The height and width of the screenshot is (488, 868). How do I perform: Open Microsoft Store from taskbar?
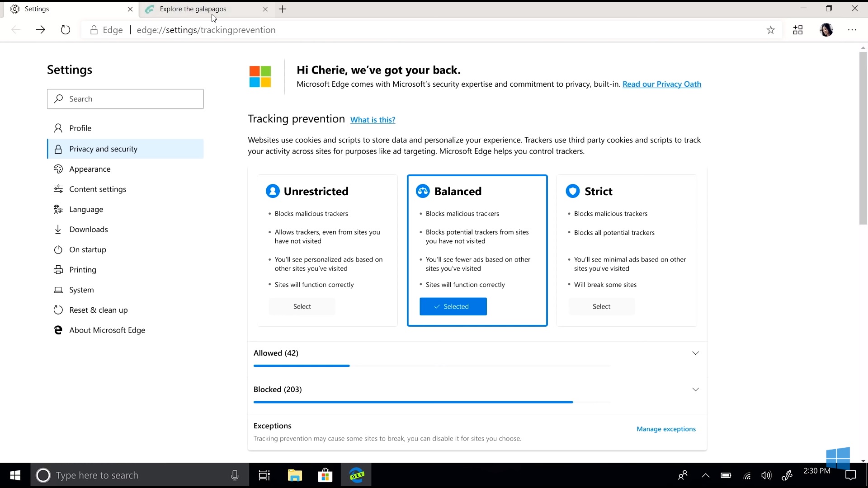(325, 475)
